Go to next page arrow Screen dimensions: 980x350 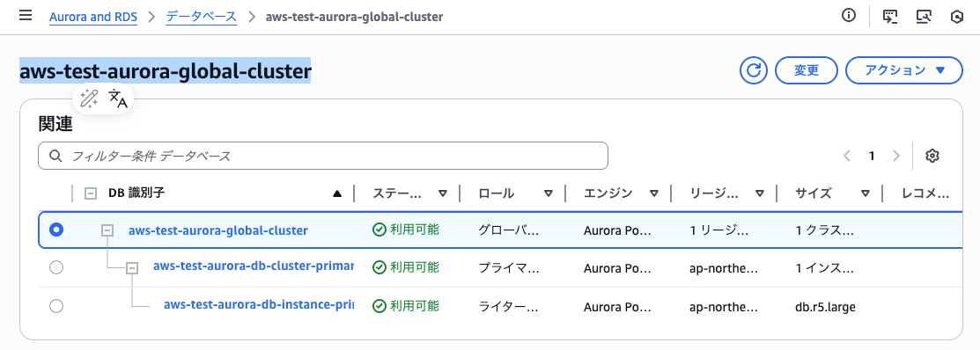point(896,156)
